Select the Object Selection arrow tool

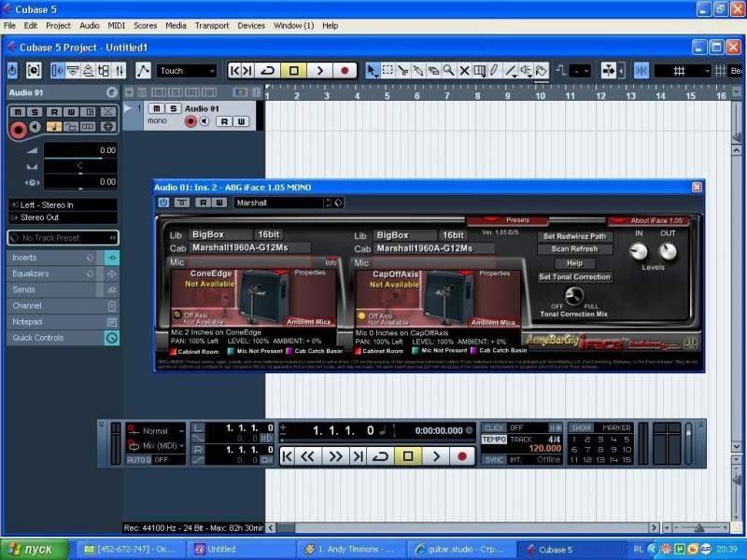pos(373,70)
